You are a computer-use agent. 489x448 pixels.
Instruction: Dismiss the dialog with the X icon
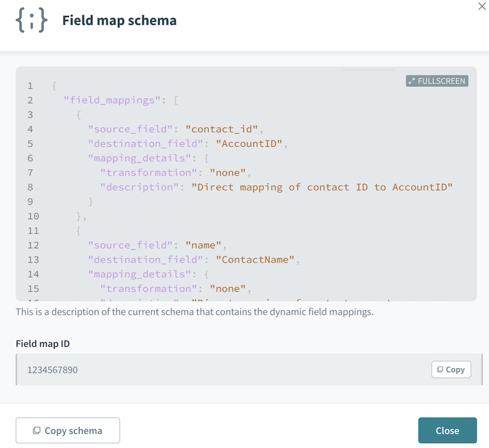click(x=482, y=6)
